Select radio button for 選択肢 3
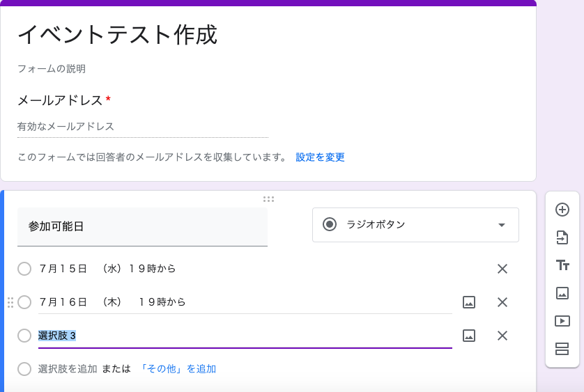This screenshot has width=584, height=392. tap(24, 336)
